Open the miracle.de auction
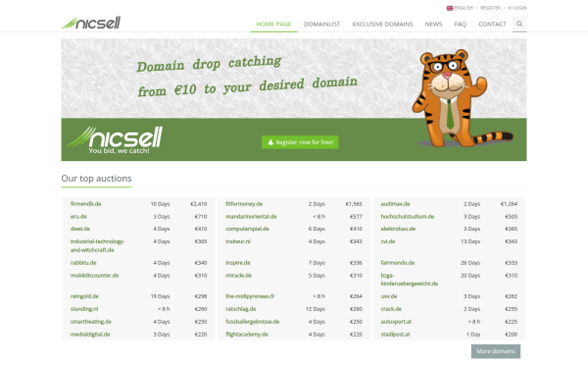This screenshot has height=368, width=588. pos(238,276)
